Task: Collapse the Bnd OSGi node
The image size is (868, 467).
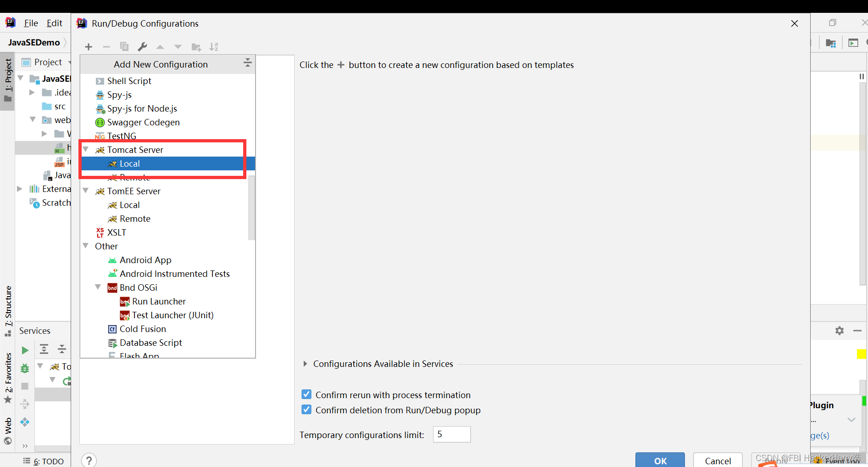Action: [98, 287]
